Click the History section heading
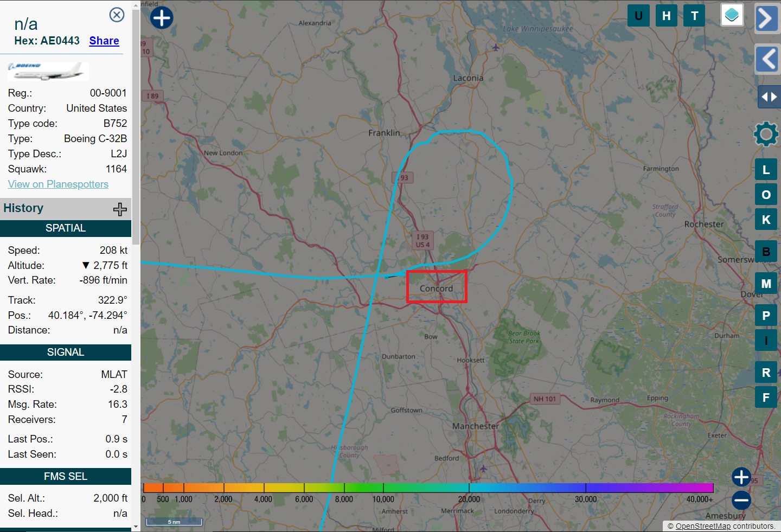 (x=23, y=208)
